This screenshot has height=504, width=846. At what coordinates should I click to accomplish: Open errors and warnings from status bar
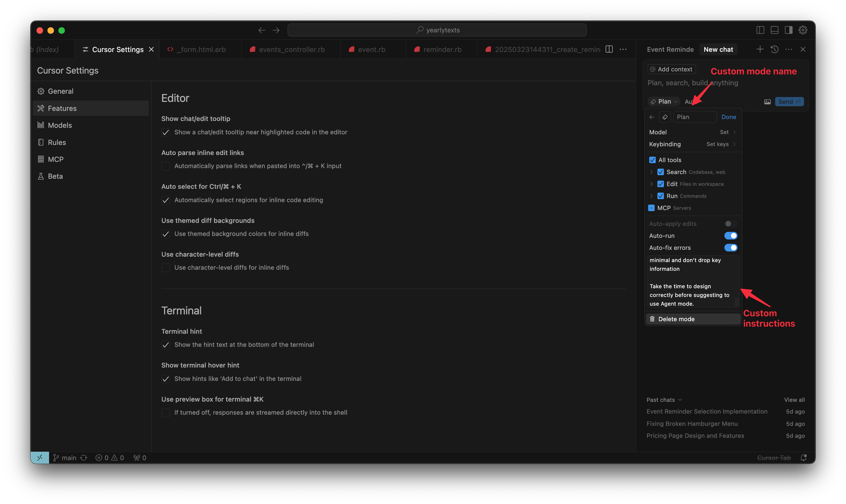pyautogui.click(x=109, y=457)
